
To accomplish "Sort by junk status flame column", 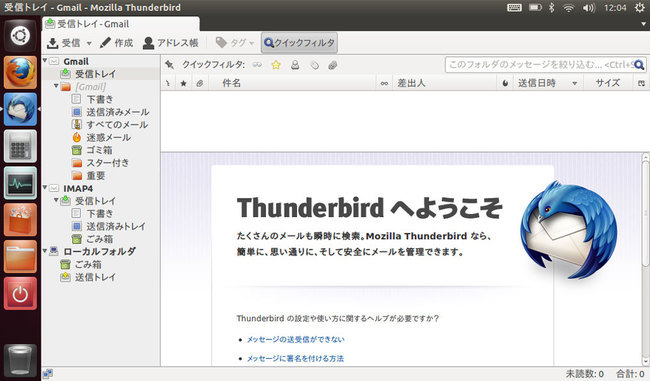I will [505, 83].
